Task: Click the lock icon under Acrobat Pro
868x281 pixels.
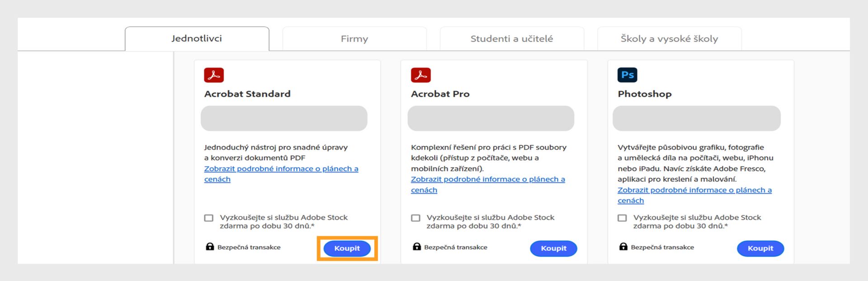Action: coord(417,247)
